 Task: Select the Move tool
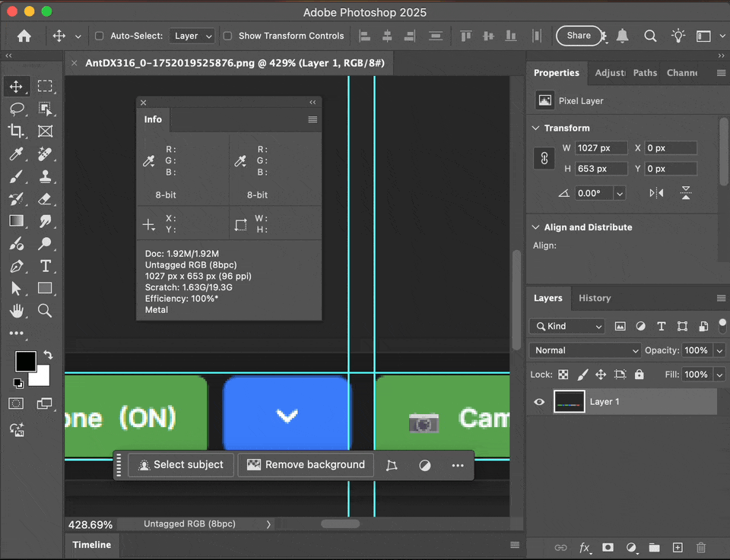pyautogui.click(x=17, y=86)
